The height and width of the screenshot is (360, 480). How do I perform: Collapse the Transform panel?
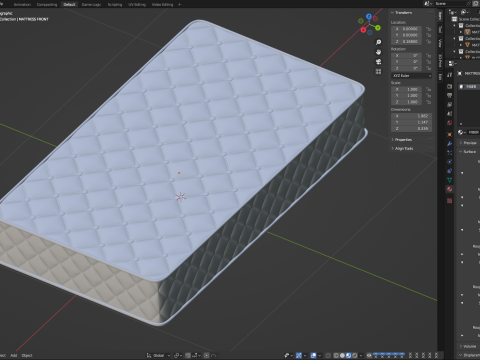(x=402, y=13)
